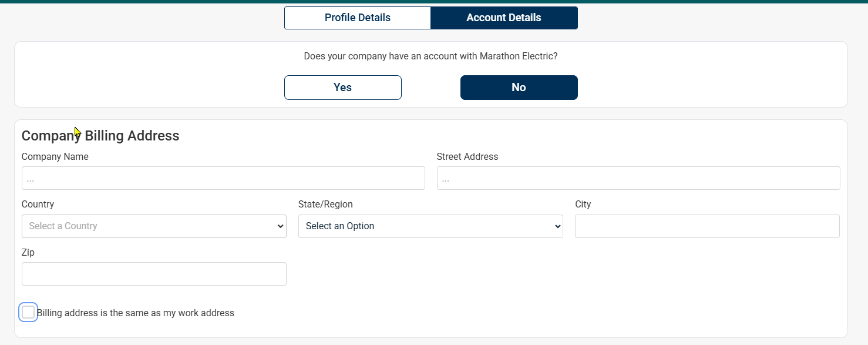Click the Marathon Electric account question text
The width and height of the screenshot is (868, 345).
tap(430, 56)
